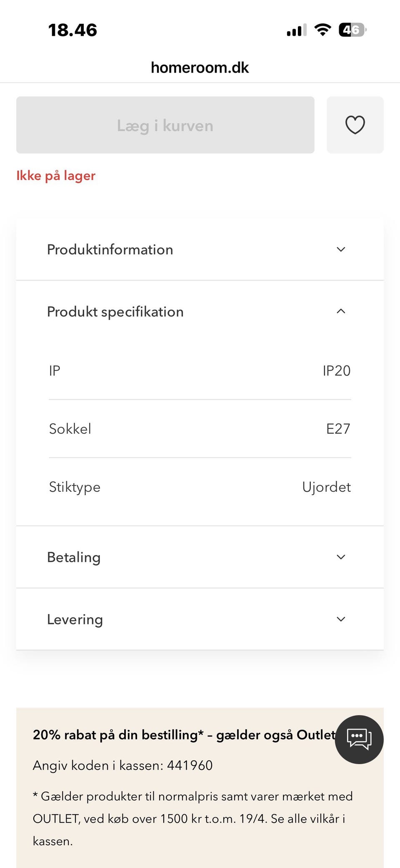Screen dimensions: 400x868
Task: Expand Produktinformation chevron
Action: pyautogui.click(x=341, y=249)
